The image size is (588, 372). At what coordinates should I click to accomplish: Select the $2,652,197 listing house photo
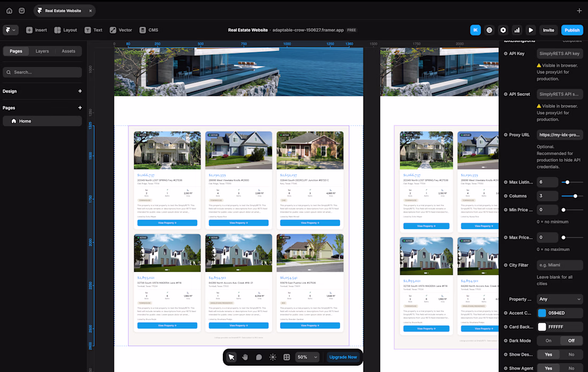tap(310, 150)
